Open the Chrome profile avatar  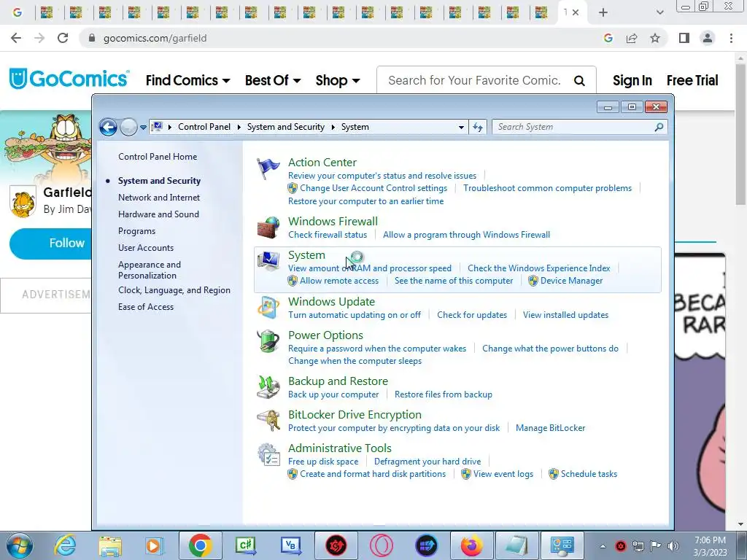click(708, 38)
